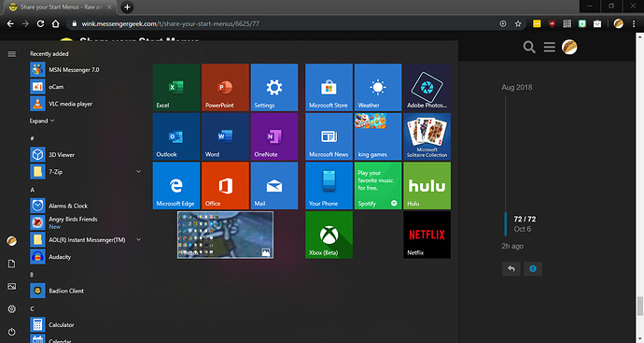The image size is (644, 343).
Task: Click the topic reply arrow button
Action: pyautogui.click(x=511, y=268)
